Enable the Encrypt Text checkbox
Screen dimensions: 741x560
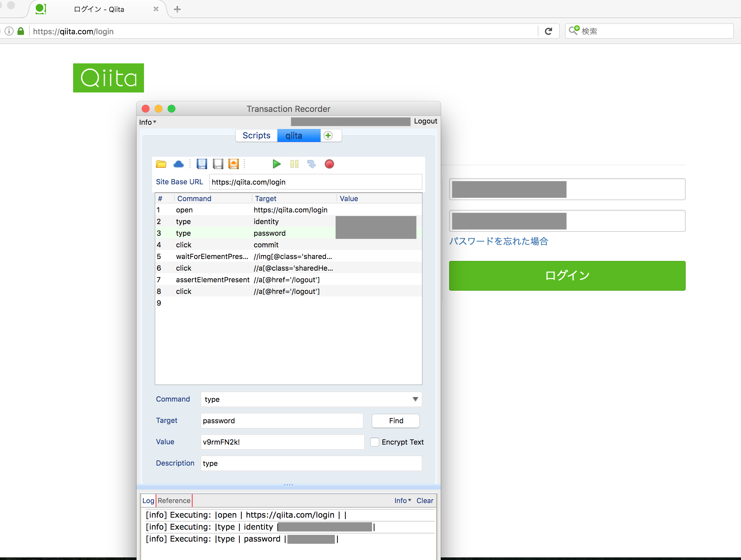pos(374,442)
